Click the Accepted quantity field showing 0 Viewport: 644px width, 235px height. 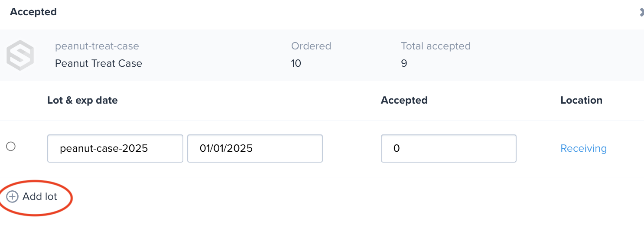[449, 148]
